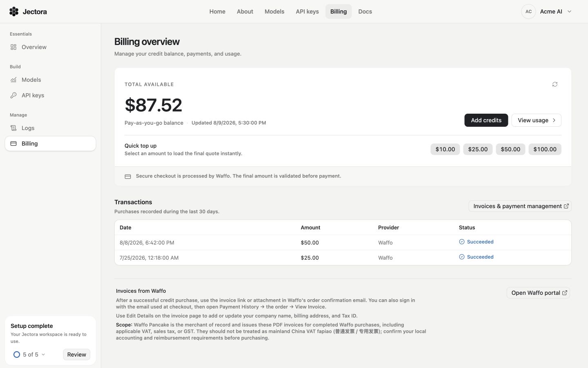Click the Add credits button
The height and width of the screenshot is (368, 588).
coord(486,120)
